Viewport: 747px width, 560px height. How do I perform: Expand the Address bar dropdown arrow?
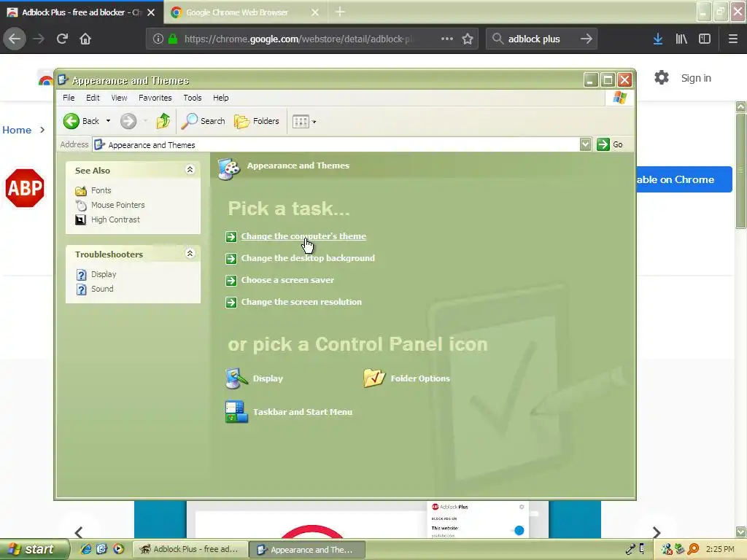[x=585, y=144]
